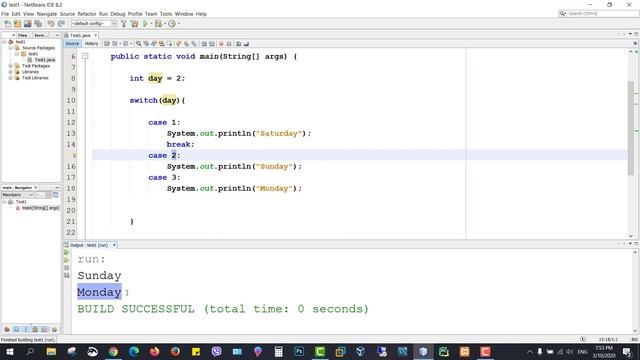Click the New Project toolbar icon

(17, 24)
